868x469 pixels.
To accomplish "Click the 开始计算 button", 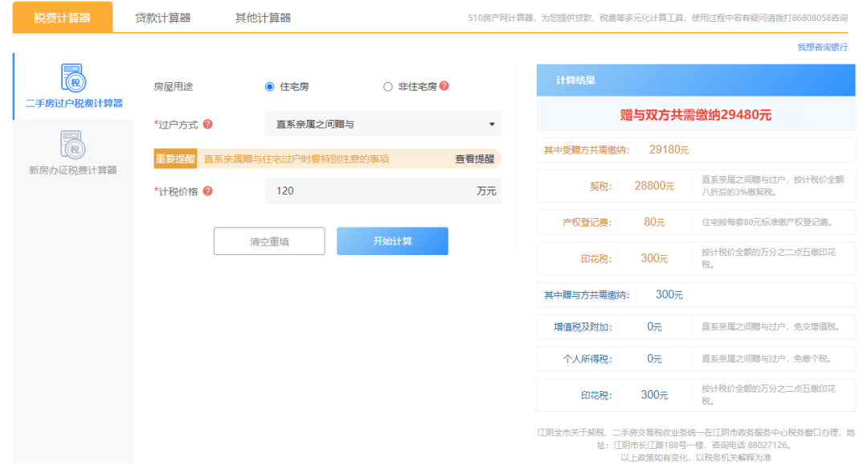I will pos(392,241).
